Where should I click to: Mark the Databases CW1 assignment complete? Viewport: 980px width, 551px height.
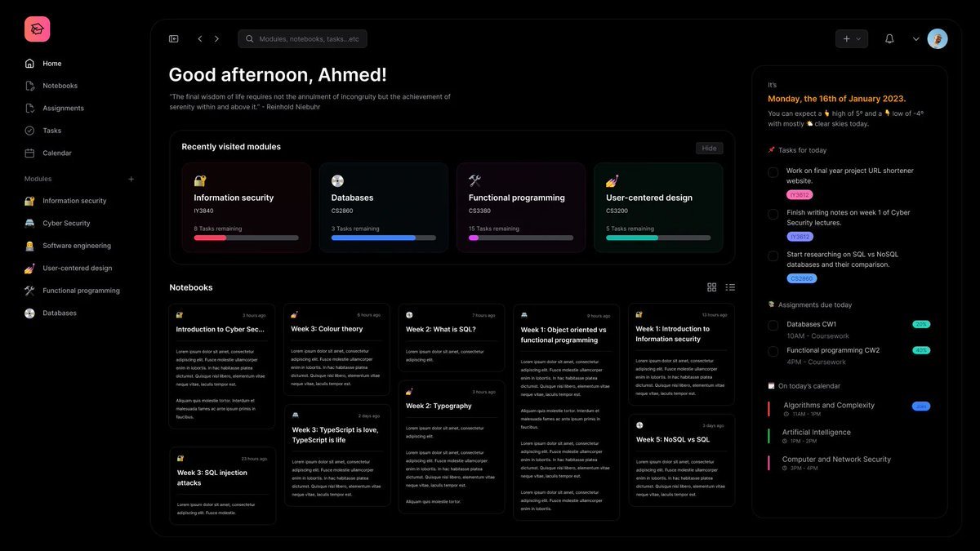coord(773,326)
